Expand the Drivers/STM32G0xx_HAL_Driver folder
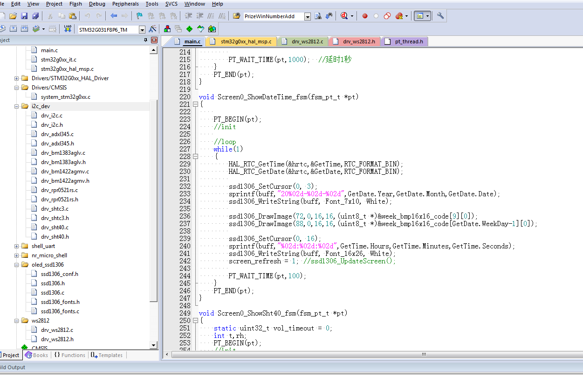 [x=17, y=78]
